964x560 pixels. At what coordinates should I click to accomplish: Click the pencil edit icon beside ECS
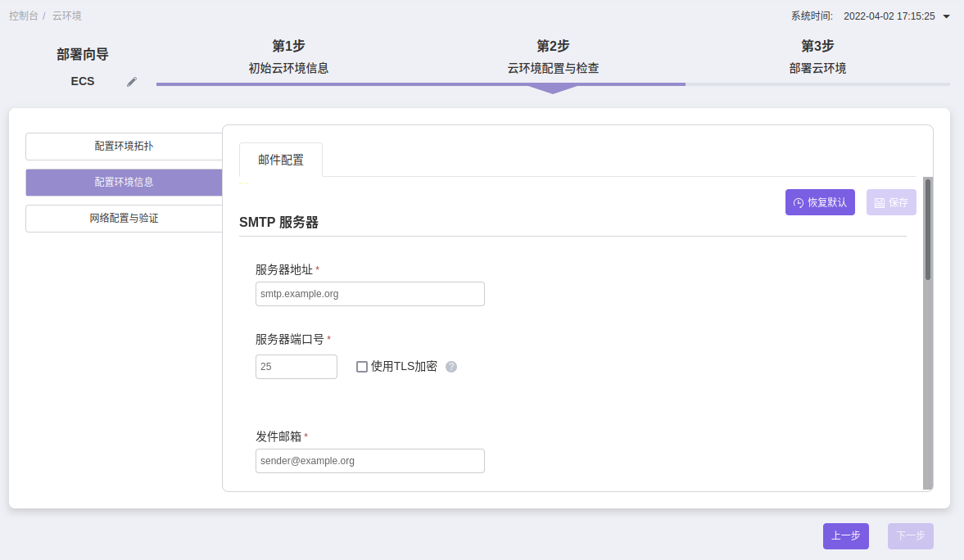pos(132,82)
